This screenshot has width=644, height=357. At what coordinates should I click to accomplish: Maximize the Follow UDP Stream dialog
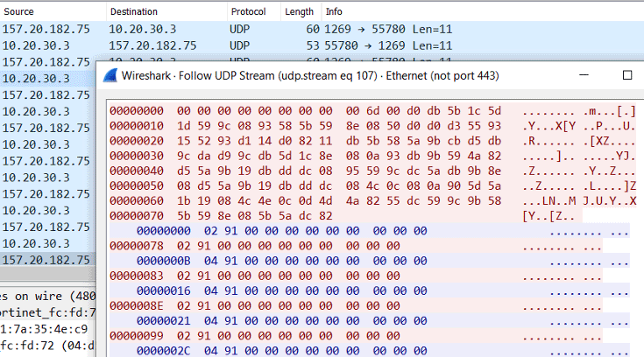tap(626, 75)
